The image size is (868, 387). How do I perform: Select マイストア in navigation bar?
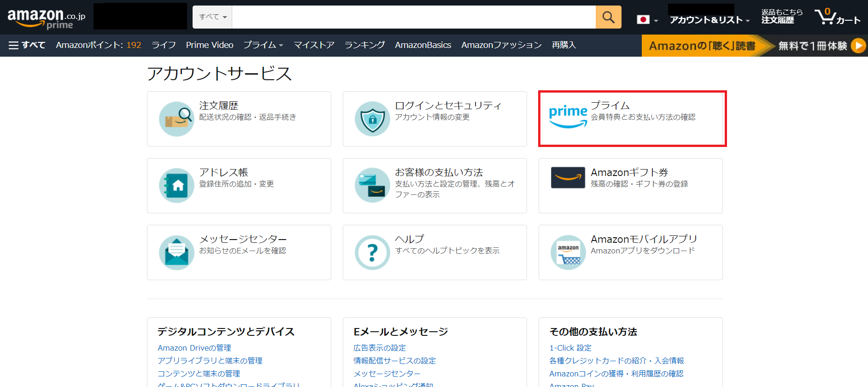click(x=314, y=45)
